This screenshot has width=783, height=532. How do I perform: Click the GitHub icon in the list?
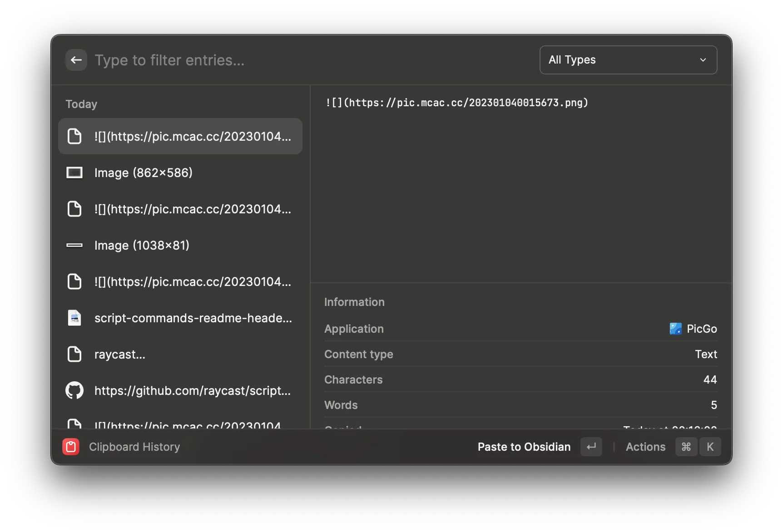click(x=74, y=390)
